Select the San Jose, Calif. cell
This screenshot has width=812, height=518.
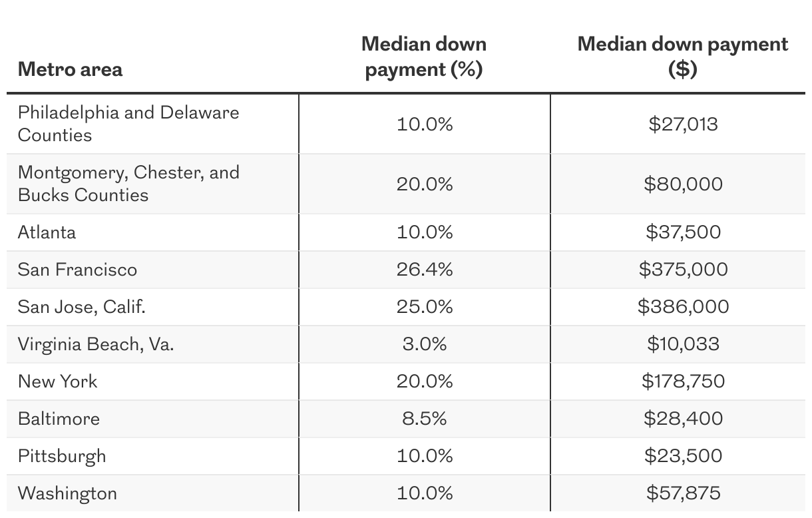(x=81, y=307)
